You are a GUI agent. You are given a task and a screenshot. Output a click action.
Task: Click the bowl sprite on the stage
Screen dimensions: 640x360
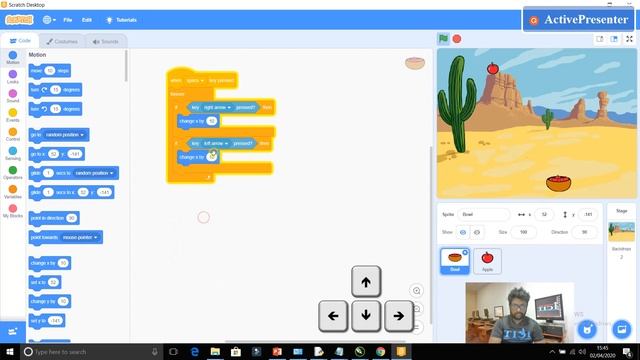click(558, 183)
